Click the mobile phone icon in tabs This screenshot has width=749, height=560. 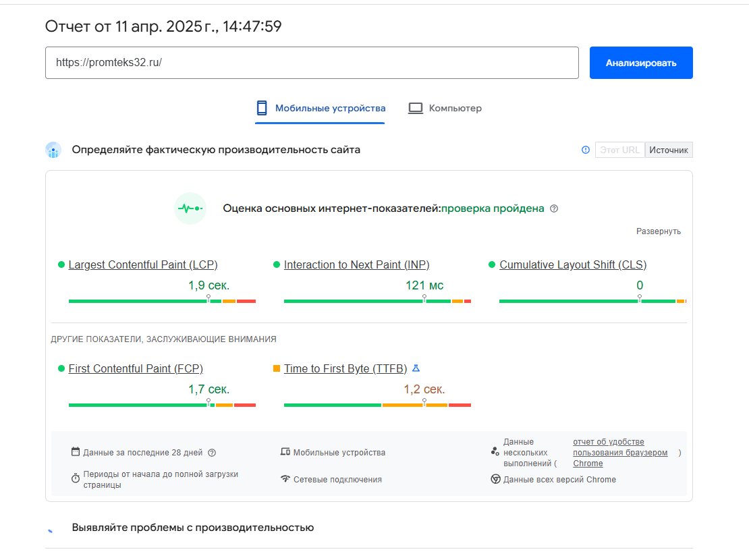(x=262, y=108)
